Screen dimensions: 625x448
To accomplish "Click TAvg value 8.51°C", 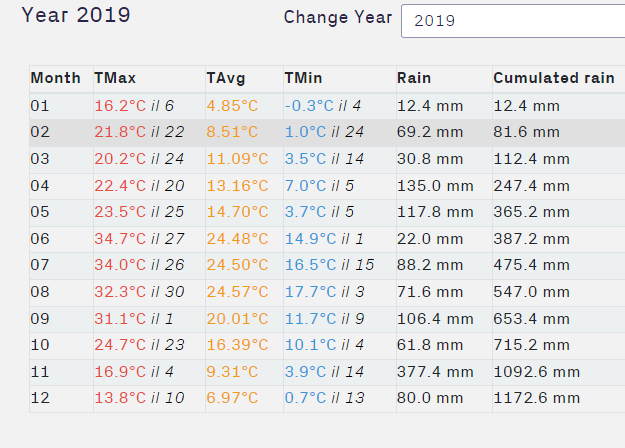I will [232, 132].
